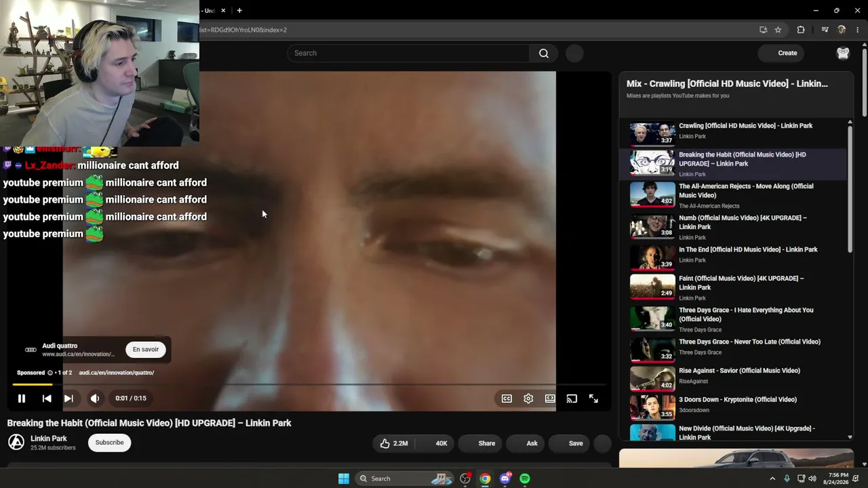This screenshot has height=488, width=868.
Task: Open the Chrome profile icon
Action: pyautogui.click(x=842, y=30)
